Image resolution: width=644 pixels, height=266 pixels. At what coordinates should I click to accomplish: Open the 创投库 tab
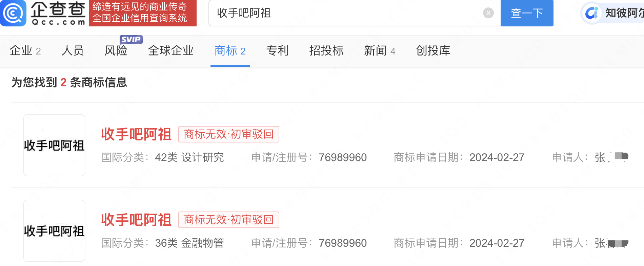click(433, 51)
